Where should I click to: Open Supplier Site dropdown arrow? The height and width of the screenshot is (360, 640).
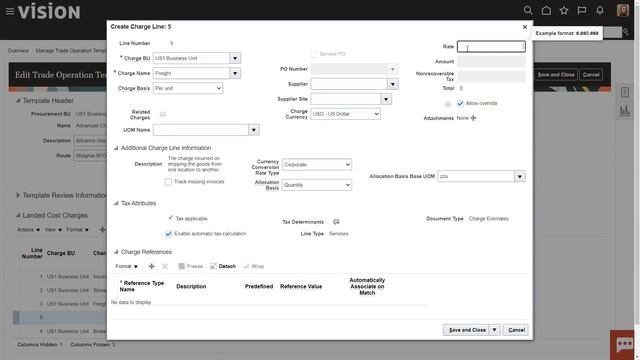click(x=386, y=99)
